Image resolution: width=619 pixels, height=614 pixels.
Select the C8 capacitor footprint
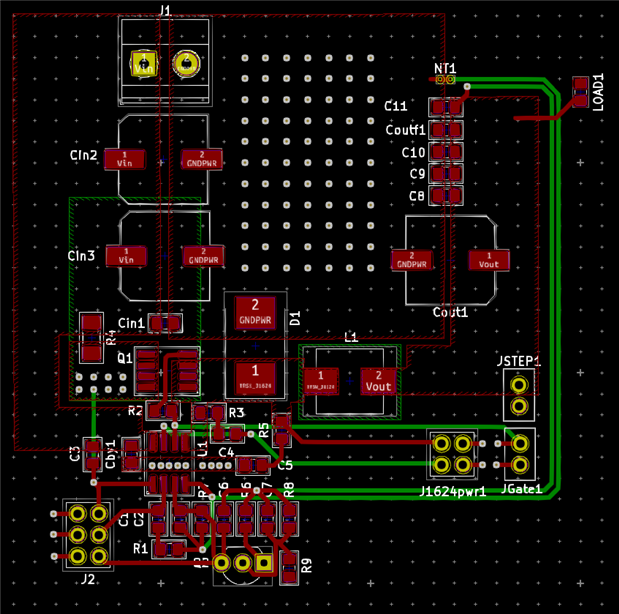pyautogui.click(x=446, y=195)
